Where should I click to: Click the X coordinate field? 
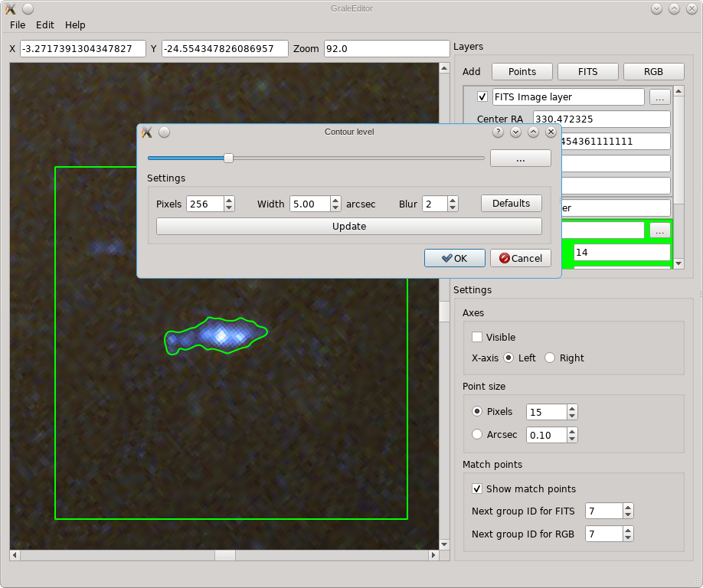(x=83, y=49)
